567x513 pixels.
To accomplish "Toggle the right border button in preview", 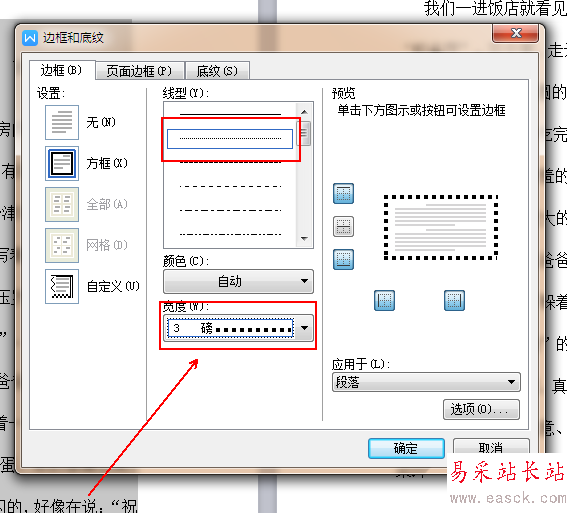I will click(x=454, y=300).
